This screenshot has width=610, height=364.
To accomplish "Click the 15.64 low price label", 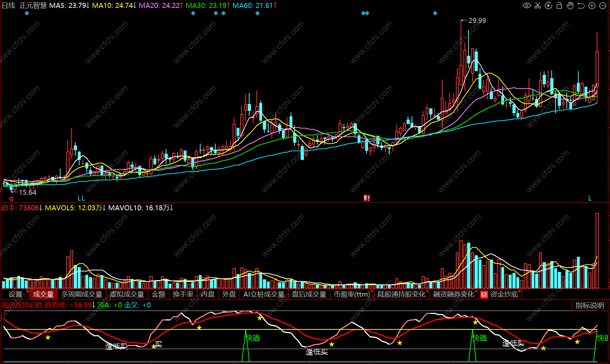I will coord(28,192).
